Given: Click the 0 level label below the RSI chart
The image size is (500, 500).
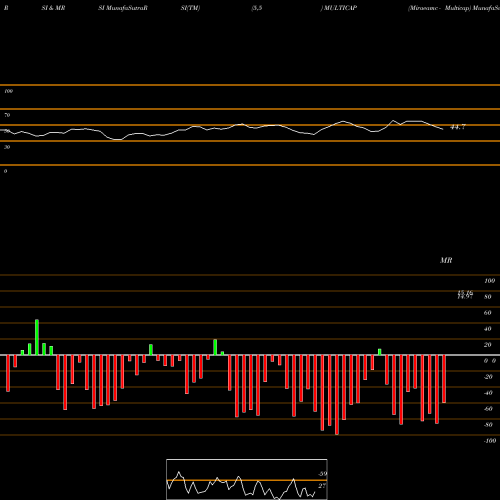Looking at the screenshot, I should (x=5, y=171).
